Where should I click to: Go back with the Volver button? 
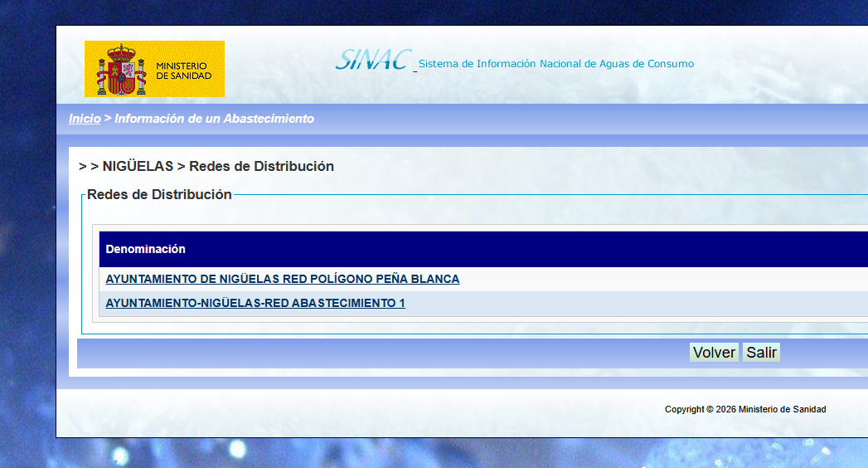click(714, 353)
